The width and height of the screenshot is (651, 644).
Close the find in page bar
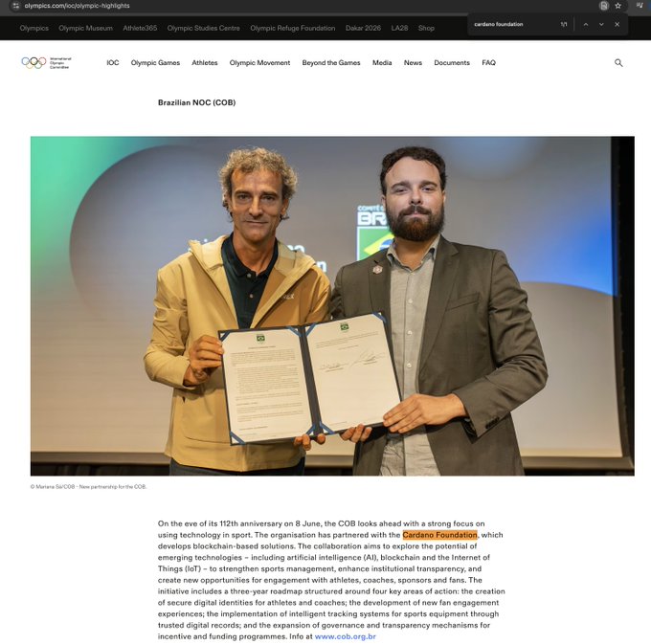617,25
